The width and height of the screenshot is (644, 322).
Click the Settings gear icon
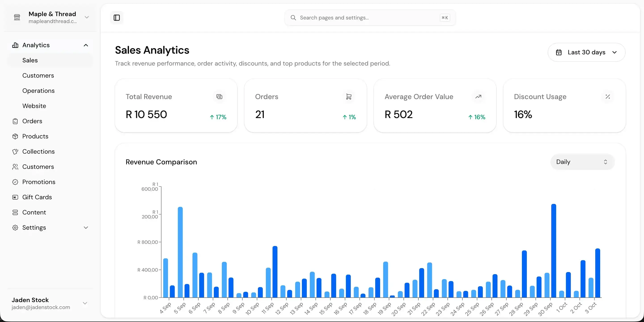click(x=15, y=228)
